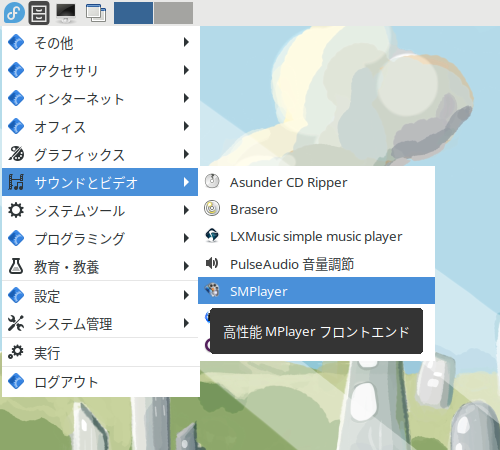This screenshot has width=500, height=450.
Task: Click the show desktop windows icon
Action: [x=96, y=13]
